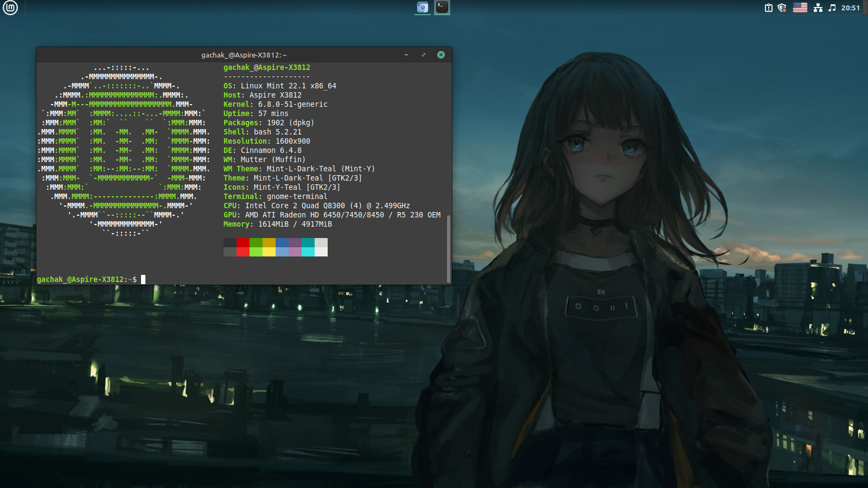Open the US flag keyboard layout indicator
The height and width of the screenshot is (488, 868).
pos(800,8)
